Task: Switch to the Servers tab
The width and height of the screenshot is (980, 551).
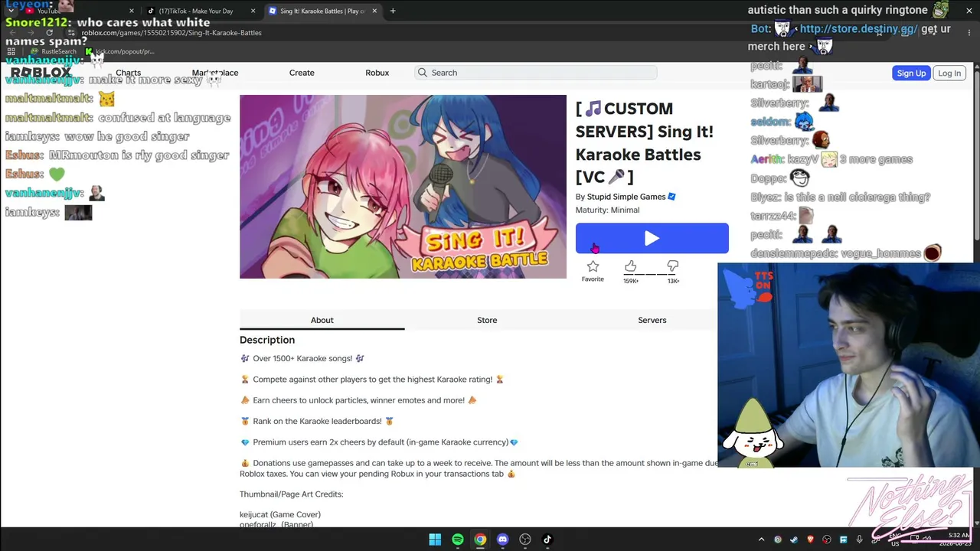Action: (x=652, y=320)
